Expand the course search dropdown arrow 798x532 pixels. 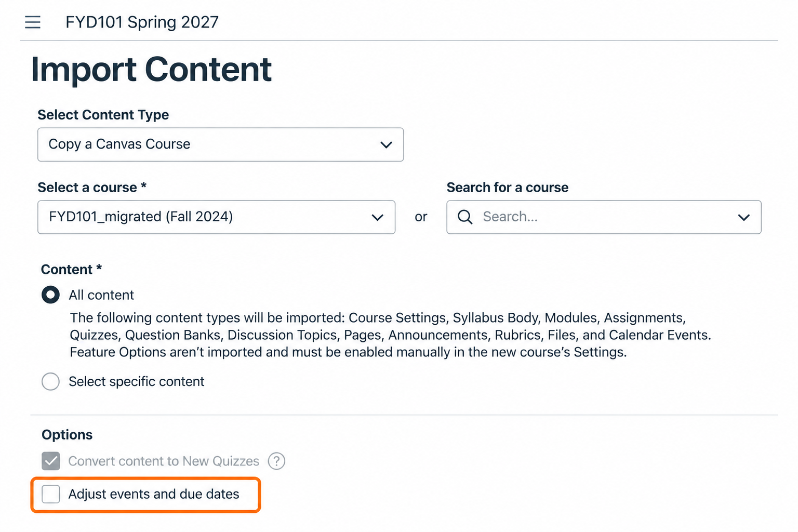point(744,217)
